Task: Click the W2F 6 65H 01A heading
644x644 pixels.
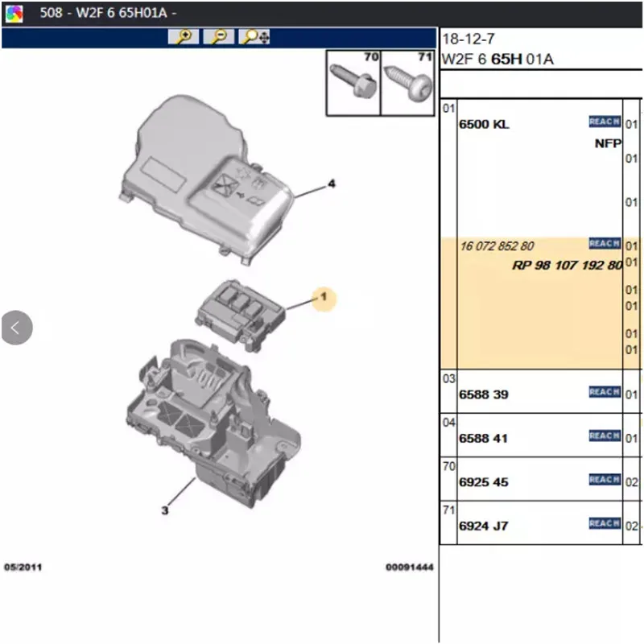Action: tap(497, 60)
